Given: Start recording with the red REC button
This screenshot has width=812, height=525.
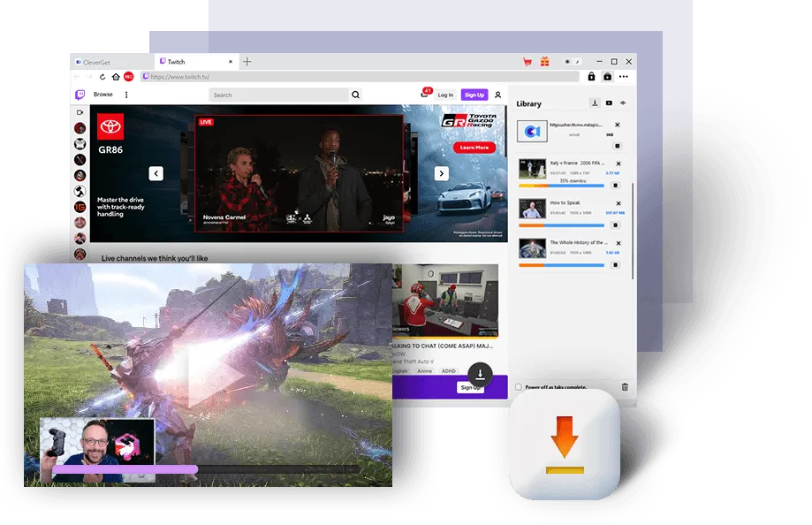Looking at the screenshot, I should 129,77.
